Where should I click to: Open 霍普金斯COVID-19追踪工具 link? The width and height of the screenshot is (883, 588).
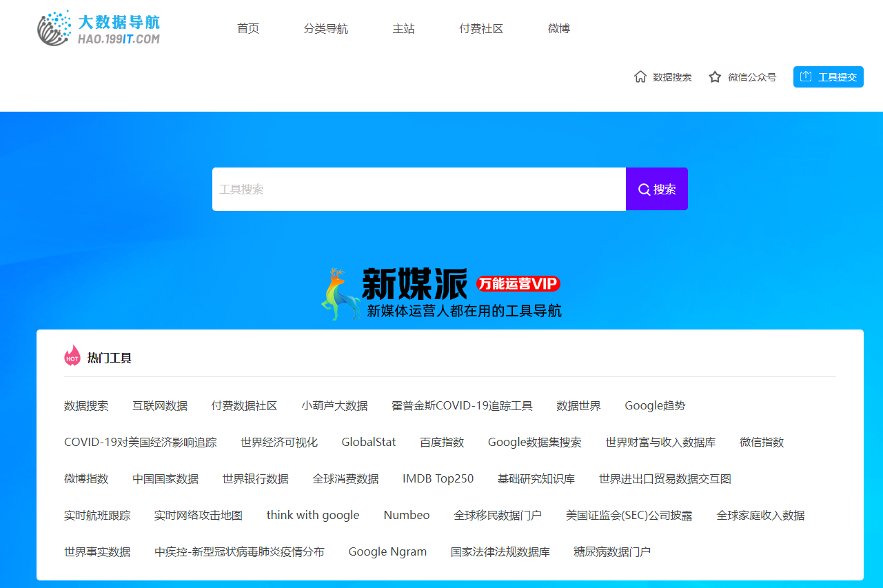point(462,406)
